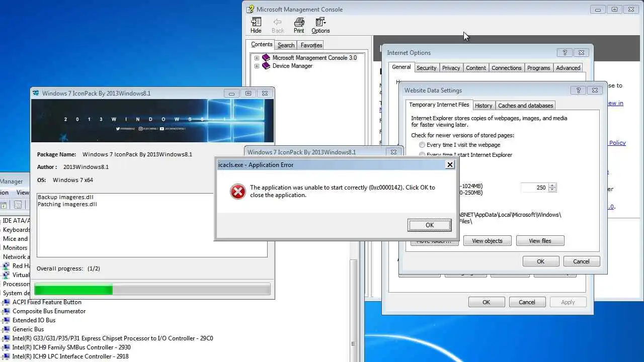This screenshot has height=362, width=644.
Task: Open Advanced tab in Internet Options
Action: tap(568, 68)
